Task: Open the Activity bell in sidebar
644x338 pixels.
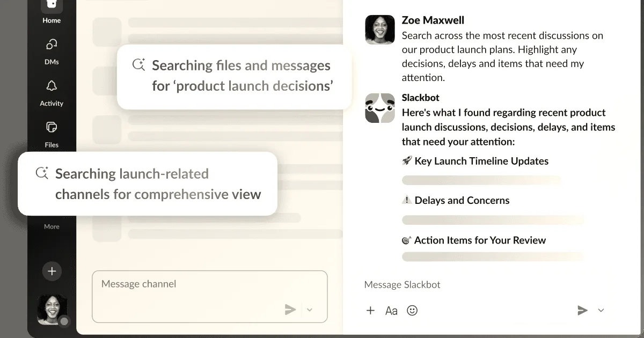Action: point(52,93)
